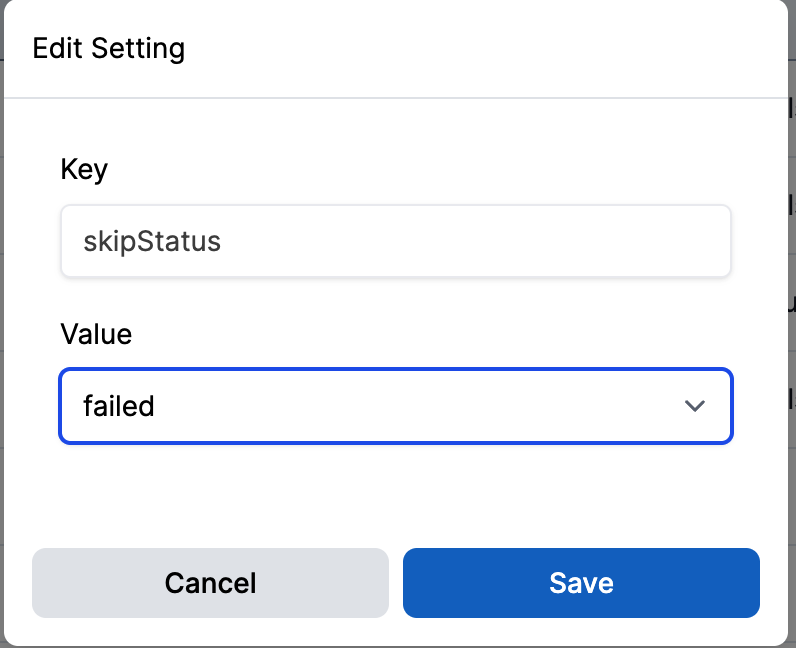This screenshot has height=648, width=796.
Task: Click the Save button
Action: [x=581, y=582]
